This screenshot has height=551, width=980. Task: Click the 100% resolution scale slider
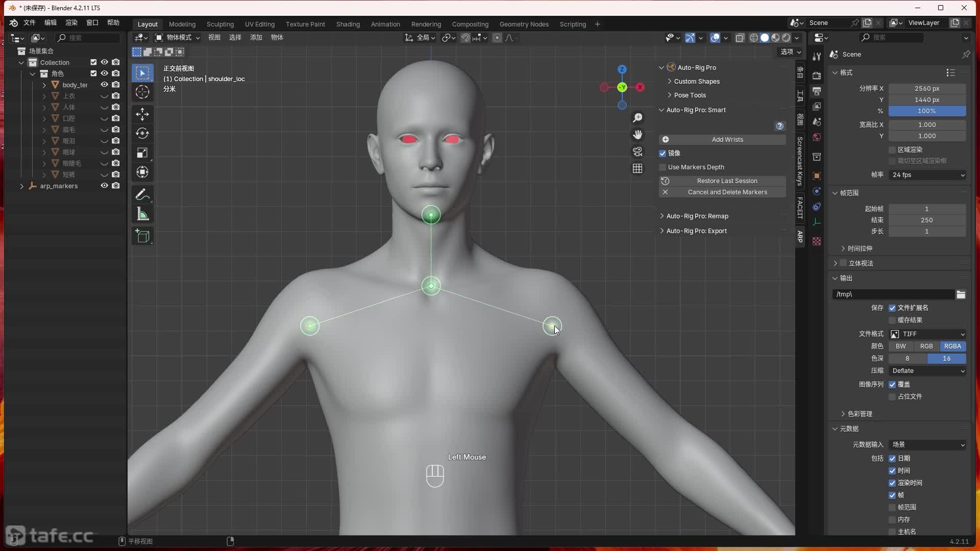pyautogui.click(x=926, y=111)
